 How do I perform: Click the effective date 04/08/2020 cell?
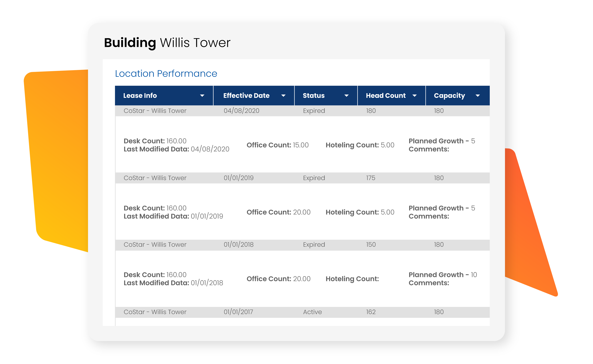click(241, 111)
